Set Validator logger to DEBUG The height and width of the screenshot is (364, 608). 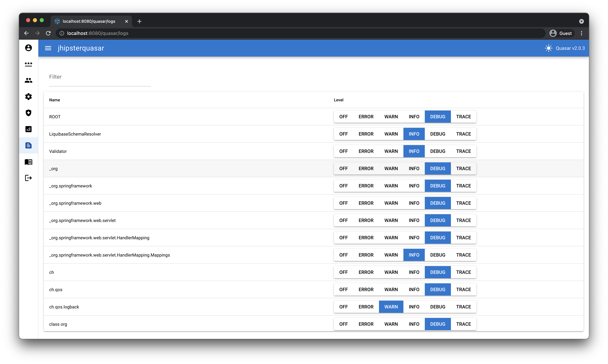click(x=438, y=151)
